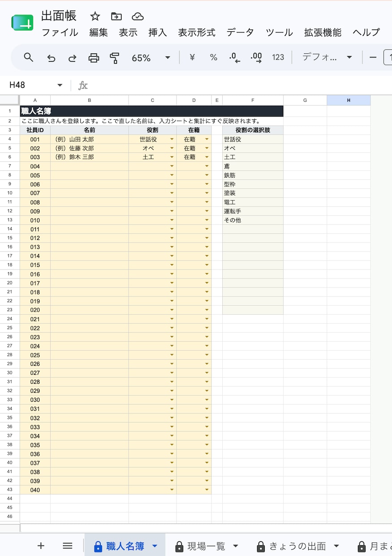Select column H header
Viewport: 392px width, 556px height.
point(349,100)
